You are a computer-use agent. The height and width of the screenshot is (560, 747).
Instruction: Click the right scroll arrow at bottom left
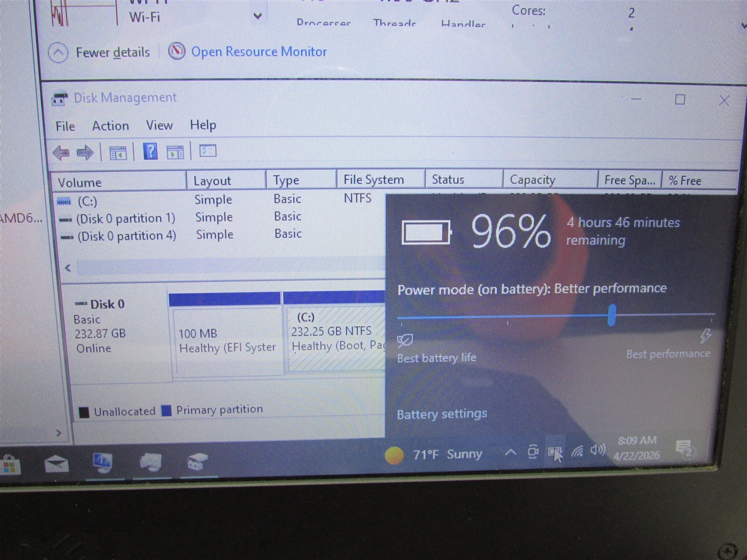point(58,433)
